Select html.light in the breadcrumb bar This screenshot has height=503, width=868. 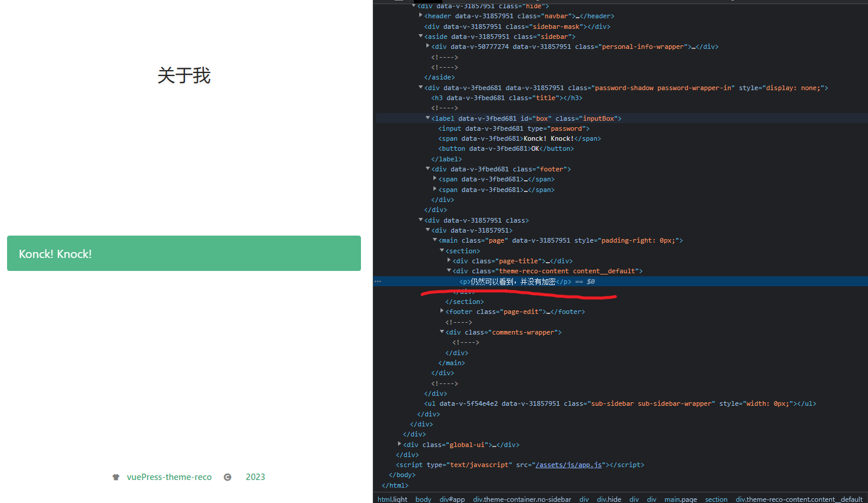coord(392,499)
